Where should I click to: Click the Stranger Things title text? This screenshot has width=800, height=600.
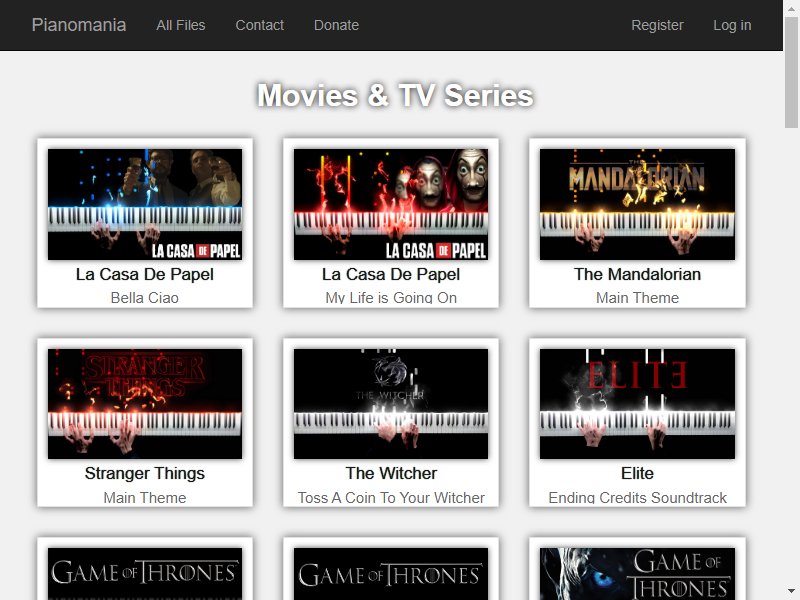click(145, 473)
